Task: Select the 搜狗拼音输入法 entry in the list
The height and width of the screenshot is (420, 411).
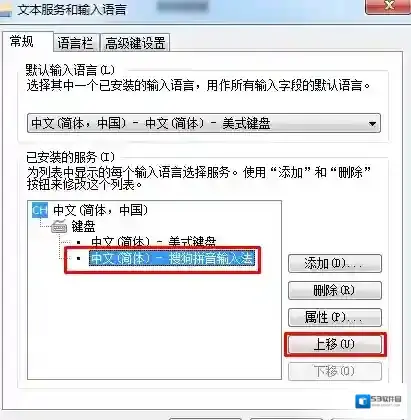Action: pos(172,258)
